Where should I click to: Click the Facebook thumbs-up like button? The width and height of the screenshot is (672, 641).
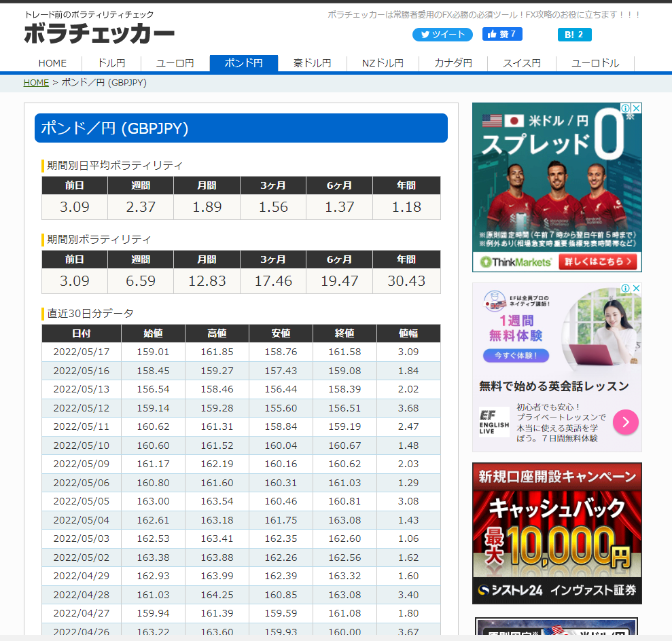click(502, 34)
